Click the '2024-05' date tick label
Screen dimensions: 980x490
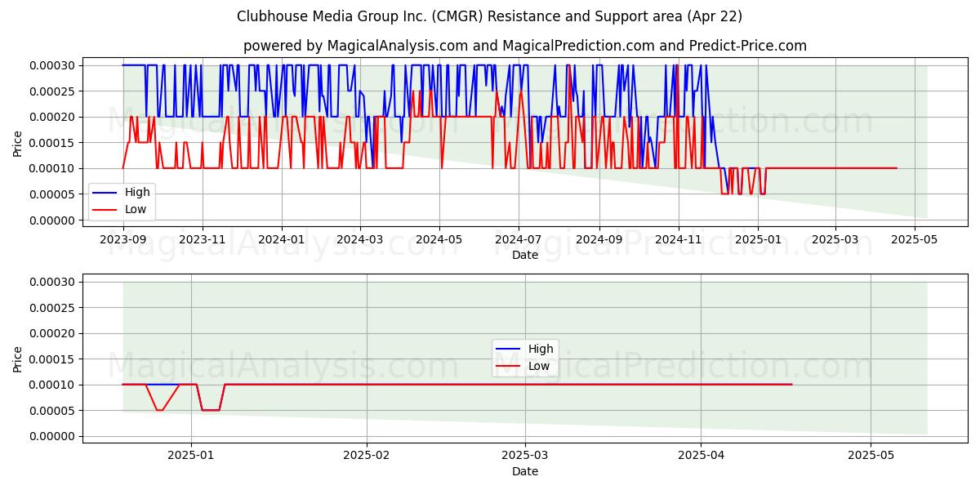439,240
